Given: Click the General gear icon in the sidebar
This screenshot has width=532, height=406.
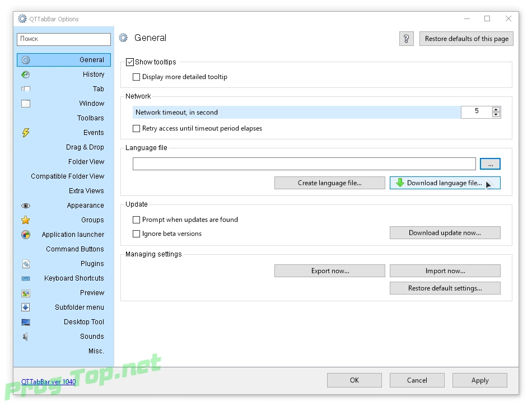Looking at the screenshot, I should coord(26,60).
